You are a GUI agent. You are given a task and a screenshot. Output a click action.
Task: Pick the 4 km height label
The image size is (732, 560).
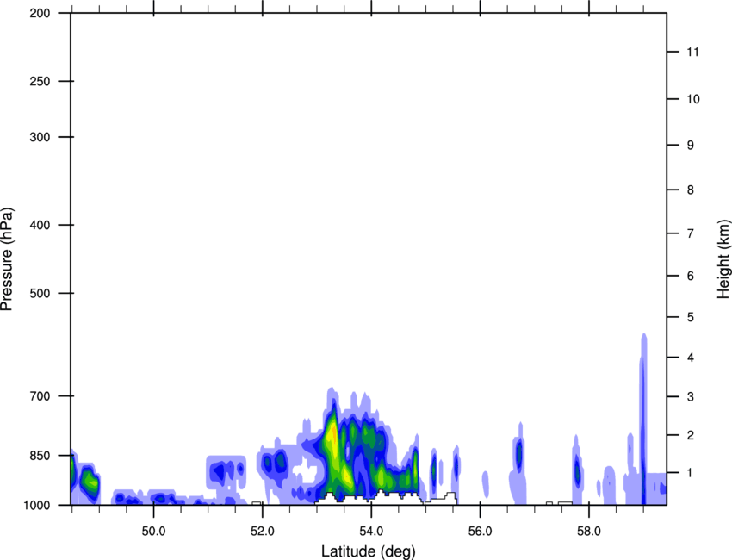(x=691, y=358)
